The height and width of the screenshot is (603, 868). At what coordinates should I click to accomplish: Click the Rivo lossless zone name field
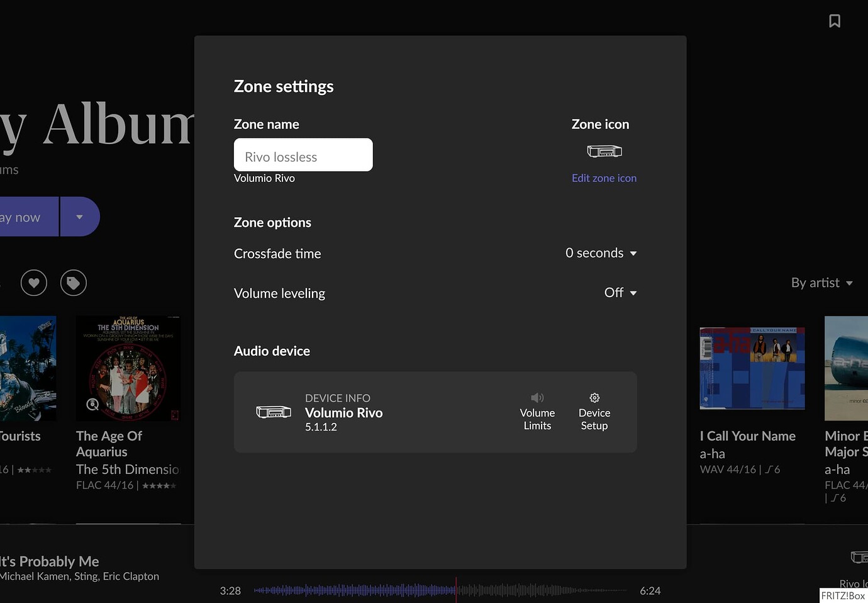[x=303, y=155]
